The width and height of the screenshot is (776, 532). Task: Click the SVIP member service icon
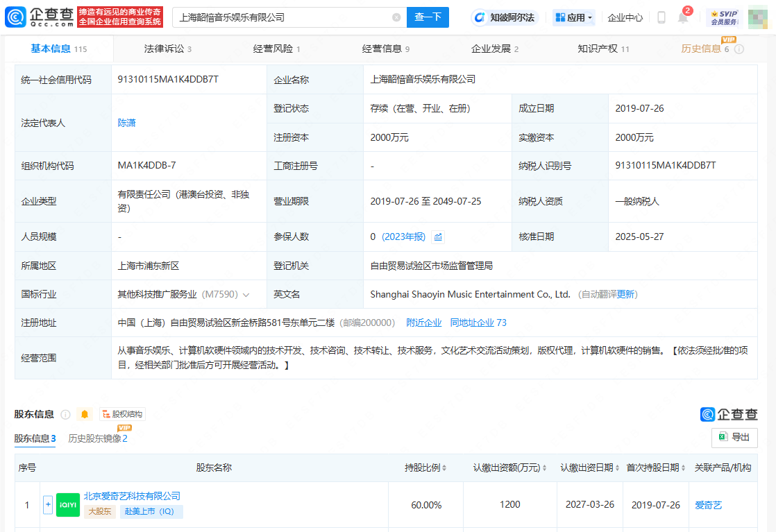tap(724, 17)
